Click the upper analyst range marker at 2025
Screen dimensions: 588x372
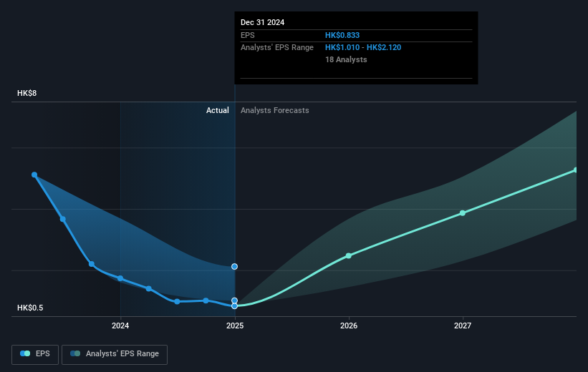click(234, 267)
